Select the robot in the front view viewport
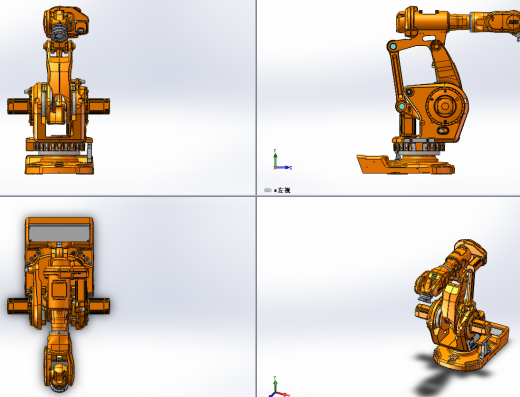 (x=59, y=90)
